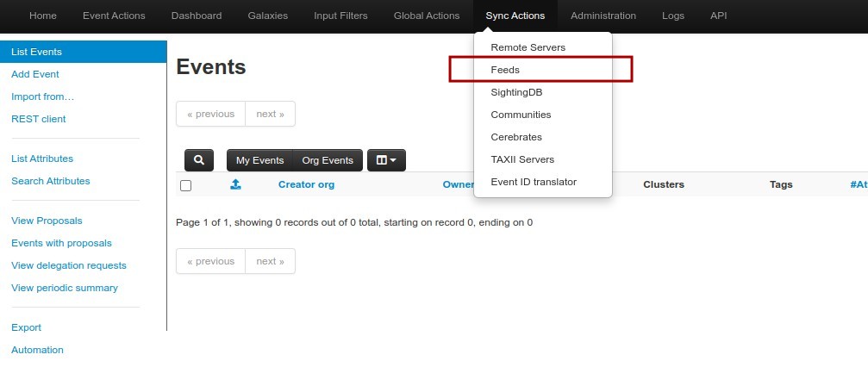The image size is (868, 392).
Task: Sort the table by Creator org
Action: click(x=306, y=184)
